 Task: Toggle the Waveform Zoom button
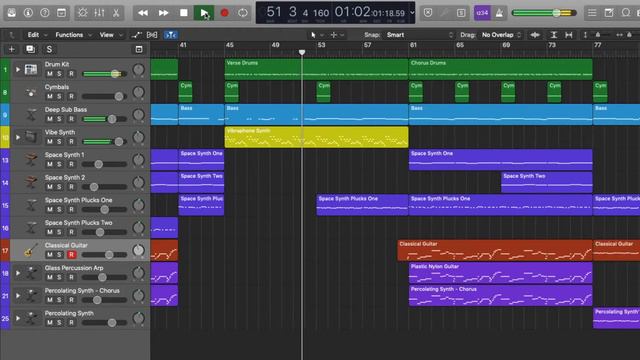tap(535, 35)
